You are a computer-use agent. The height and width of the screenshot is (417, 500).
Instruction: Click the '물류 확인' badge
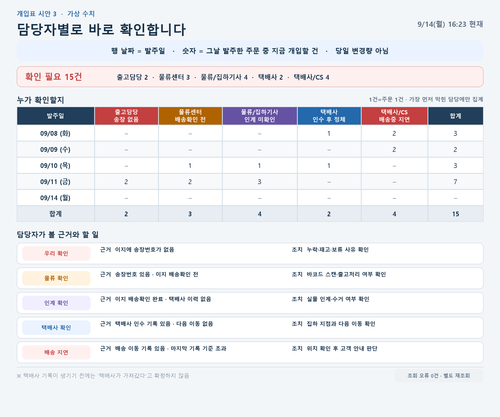pos(56,278)
